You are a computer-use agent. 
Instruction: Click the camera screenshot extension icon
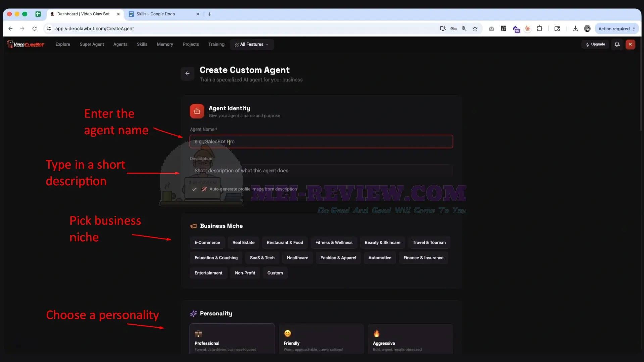click(x=491, y=29)
